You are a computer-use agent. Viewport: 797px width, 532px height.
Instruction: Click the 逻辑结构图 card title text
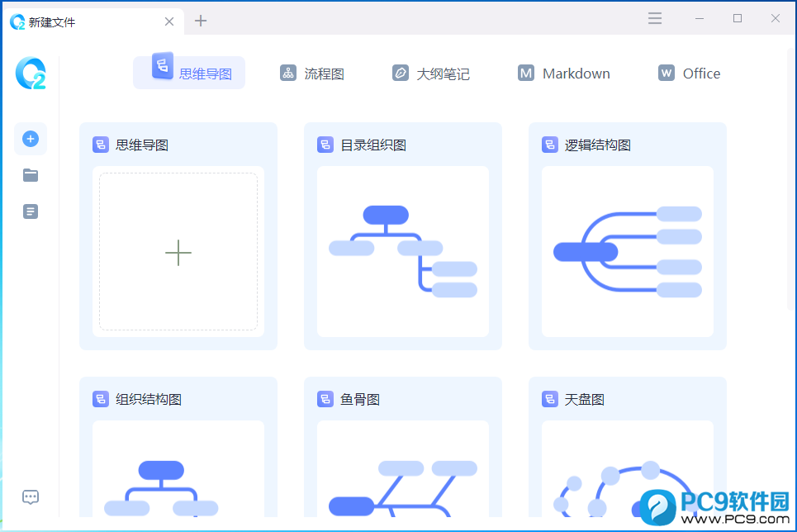(x=598, y=145)
